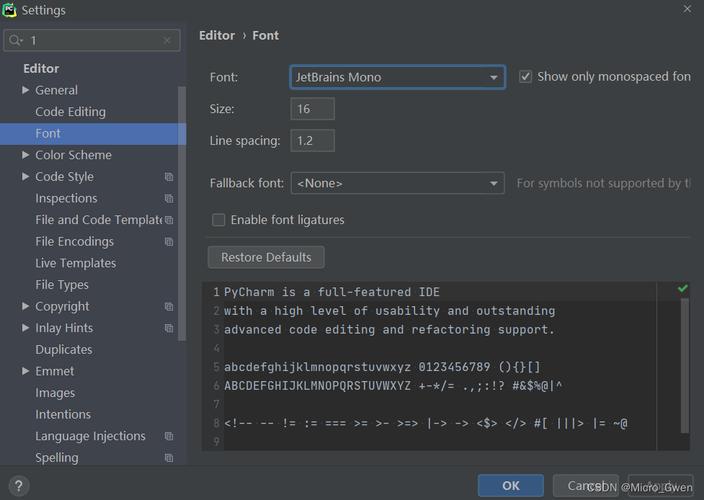The height and width of the screenshot is (500, 704).
Task: Toggle Show only monospaced fonts checkbox
Action: pos(526,77)
